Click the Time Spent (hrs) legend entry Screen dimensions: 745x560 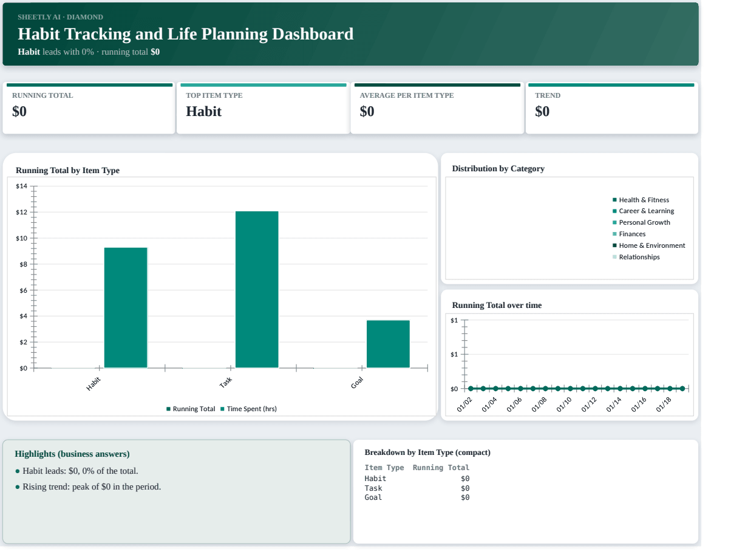[248, 409]
